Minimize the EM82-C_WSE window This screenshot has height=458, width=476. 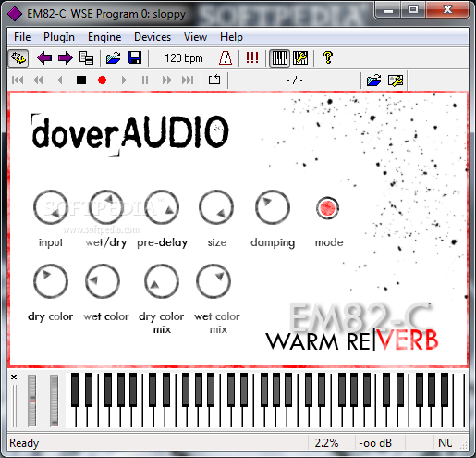tap(388, 10)
